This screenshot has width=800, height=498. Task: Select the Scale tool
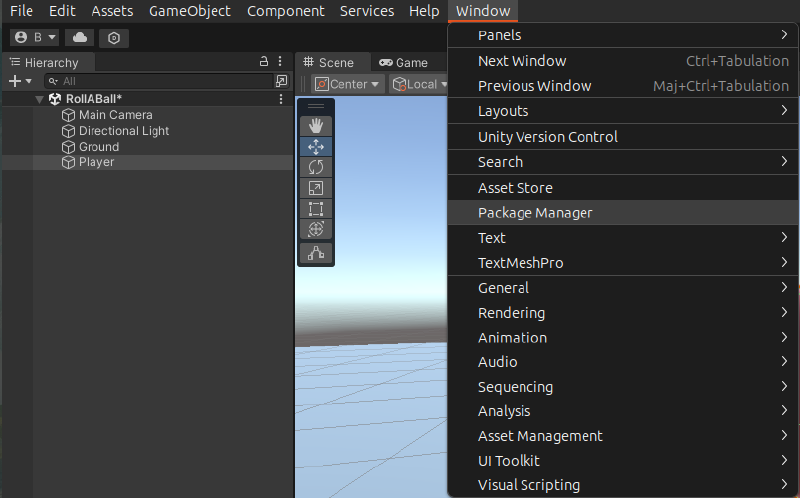[x=316, y=188]
